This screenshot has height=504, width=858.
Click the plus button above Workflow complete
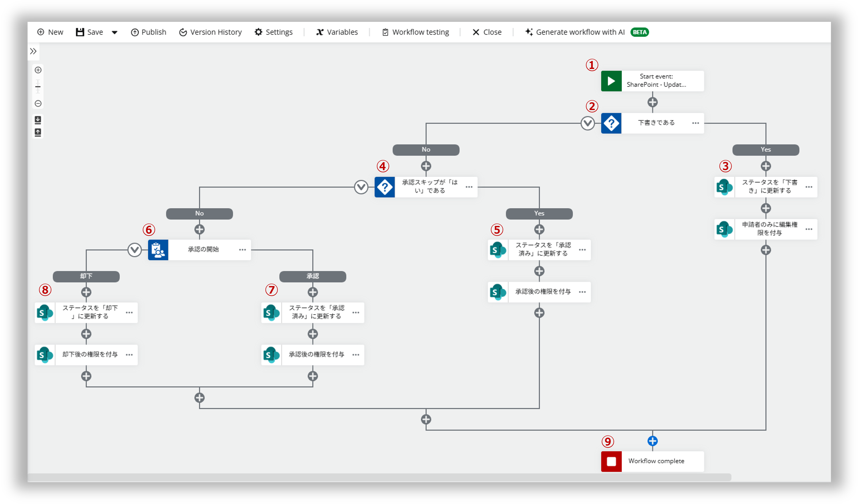652,441
